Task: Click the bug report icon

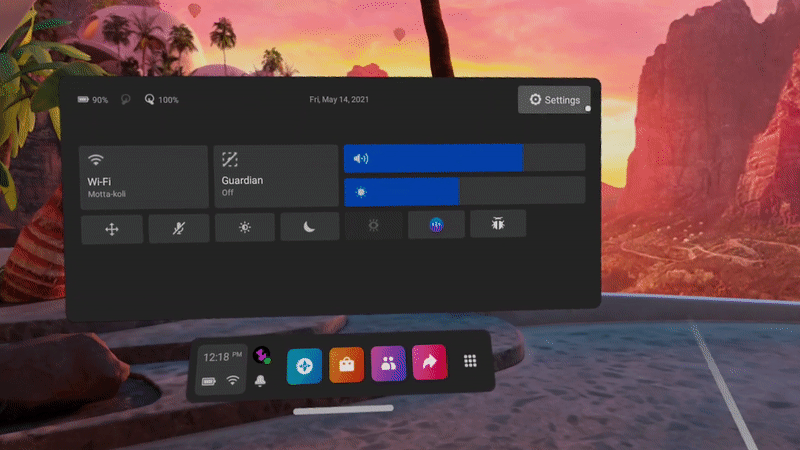Action: pyautogui.click(x=497, y=225)
